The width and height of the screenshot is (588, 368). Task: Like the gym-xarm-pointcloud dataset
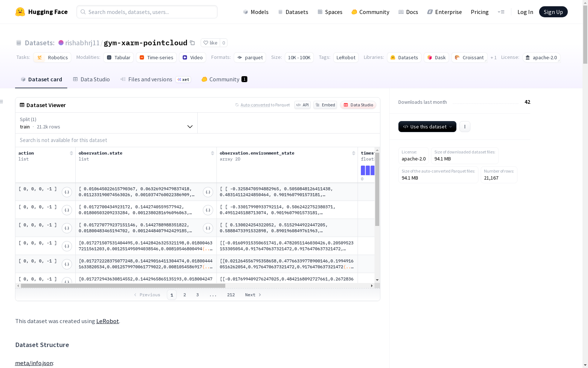pos(211,43)
